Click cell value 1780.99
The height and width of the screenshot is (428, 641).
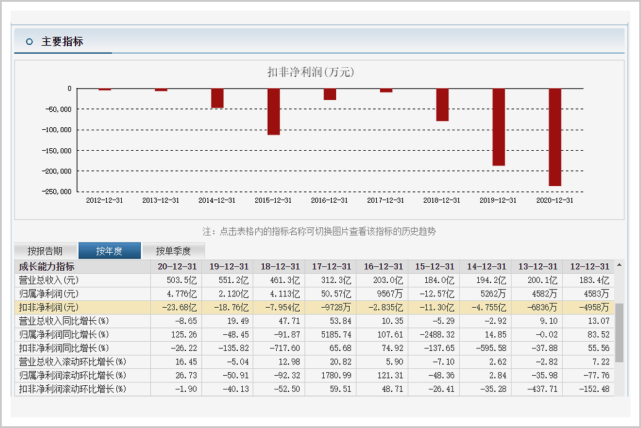[x=336, y=375]
